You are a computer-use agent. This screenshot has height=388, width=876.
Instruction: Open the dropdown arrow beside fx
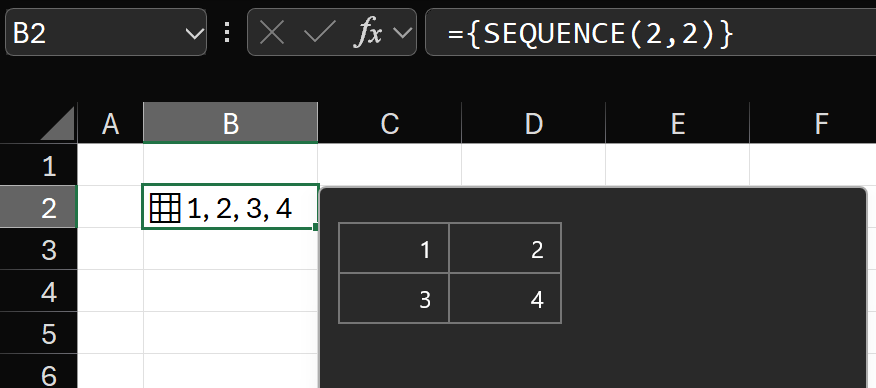(402, 33)
